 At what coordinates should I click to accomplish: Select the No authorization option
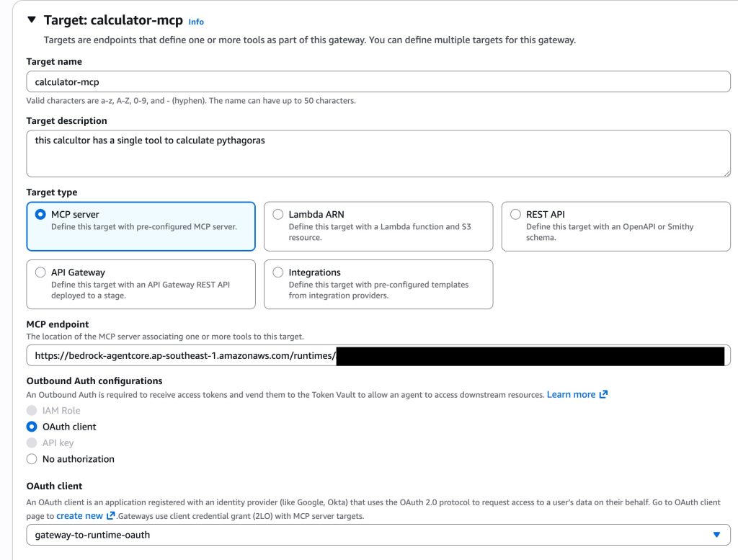tap(32, 459)
